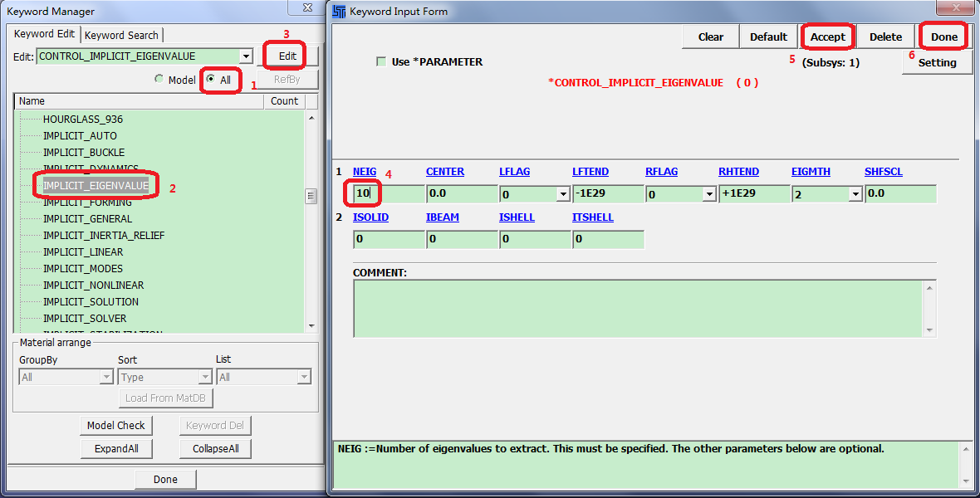Click the SHFSCL field label link
980x498 pixels.
pos(883,172)
